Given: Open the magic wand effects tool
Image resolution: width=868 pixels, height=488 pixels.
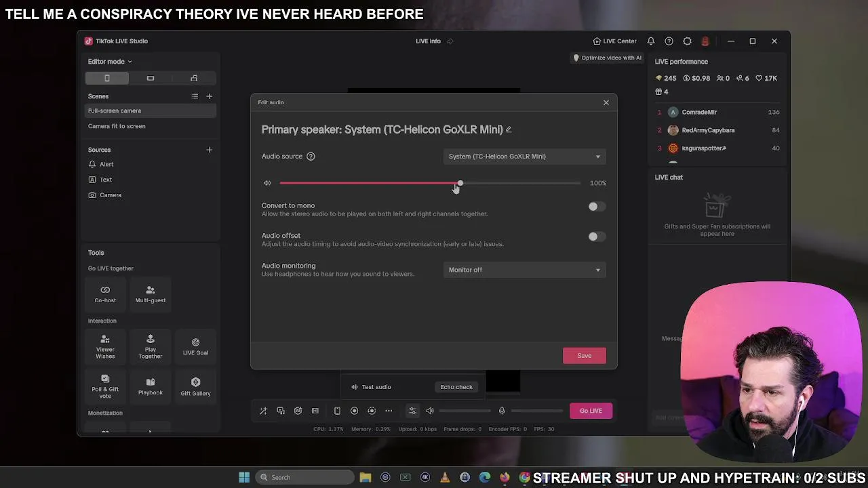Looking at the screenshot, I should [263, 411].
